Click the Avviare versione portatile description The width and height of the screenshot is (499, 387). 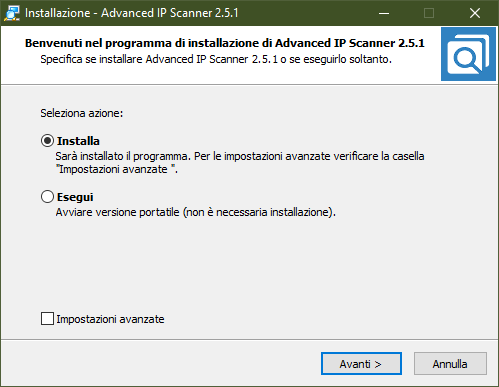pyautogui.click(x=196, y=212)
